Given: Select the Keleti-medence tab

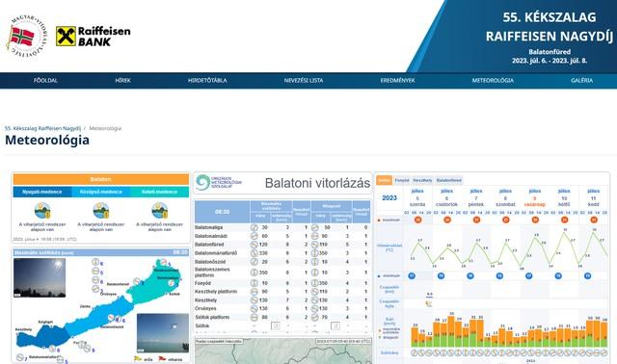Looking at the screenshot, I should 159,192.
